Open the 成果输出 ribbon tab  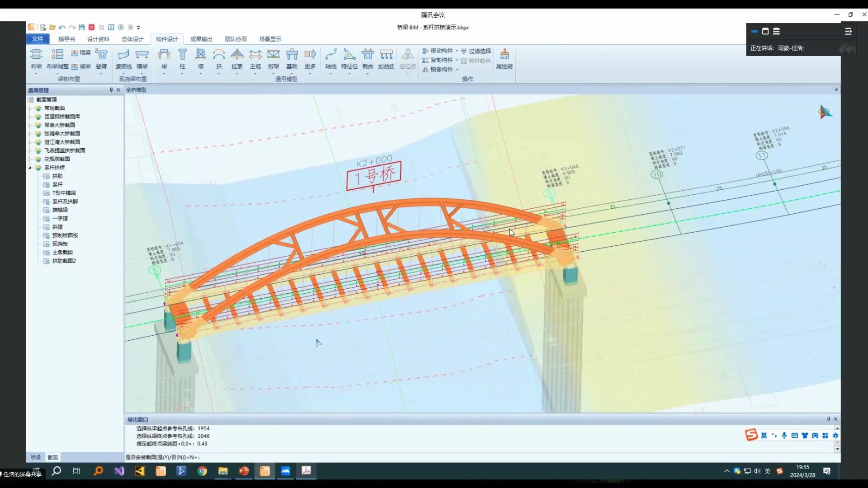click(201, 39)
